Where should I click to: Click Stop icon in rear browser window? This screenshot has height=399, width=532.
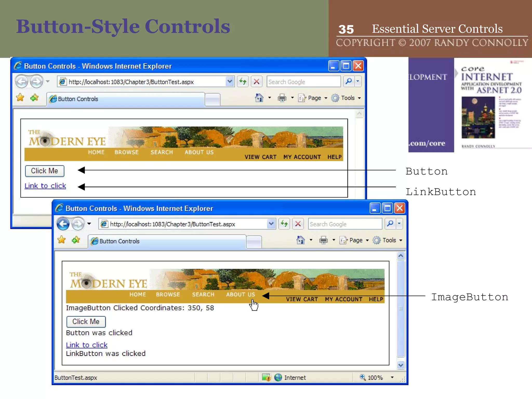pyautogui.click(x=257, y=82)
